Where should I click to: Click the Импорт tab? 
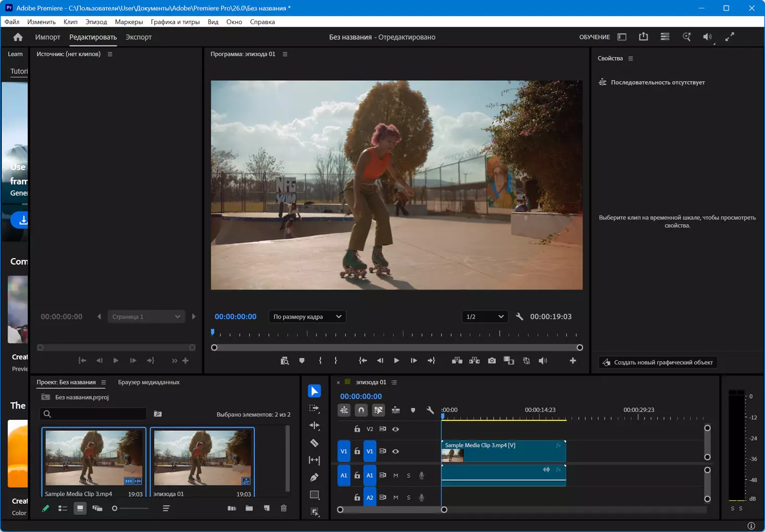47,37
